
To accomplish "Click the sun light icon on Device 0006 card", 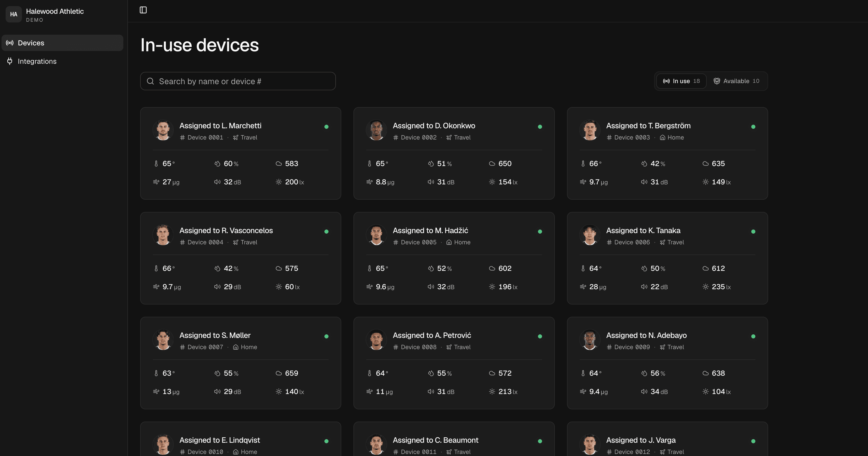I will coord(706,287).
